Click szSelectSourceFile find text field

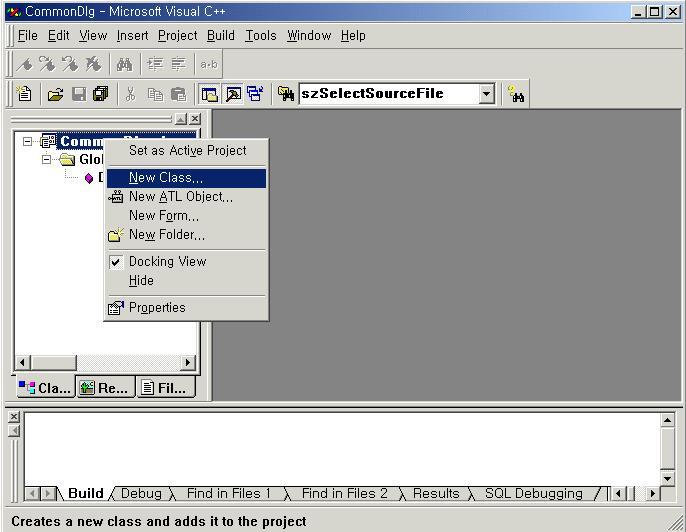388,94
